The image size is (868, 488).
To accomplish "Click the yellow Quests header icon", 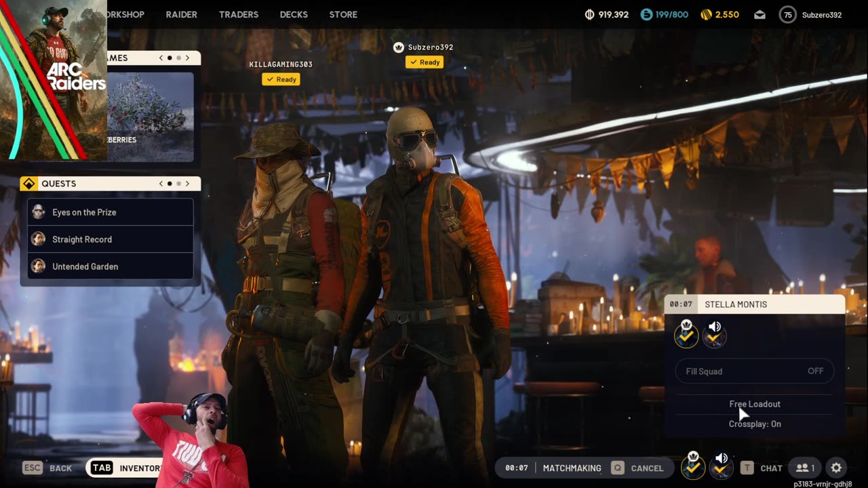I will 29,184.
